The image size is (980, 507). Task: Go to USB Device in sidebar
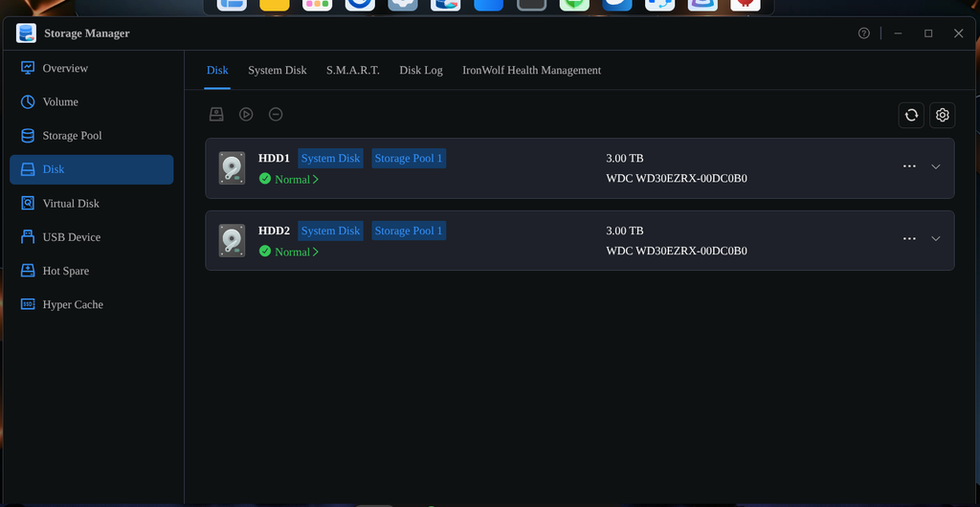coord(91,236)
